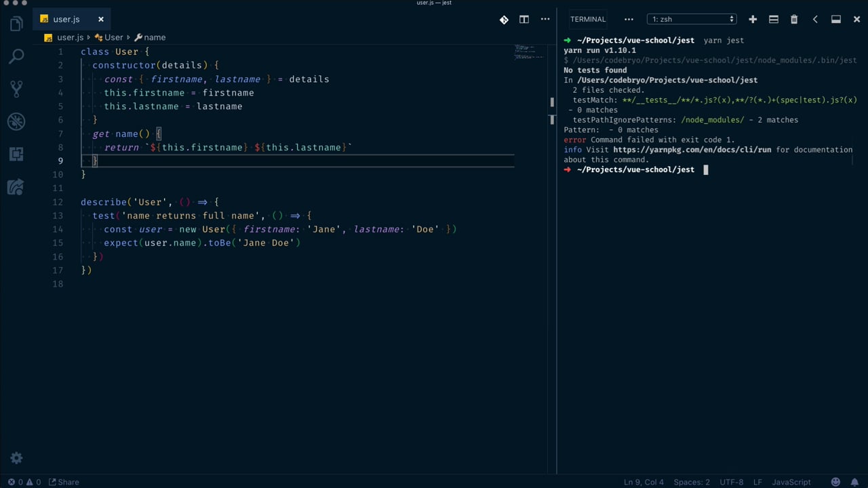Close the terminal panel
The width and height of the screenshot is (868, 488).
coord(856,20)
